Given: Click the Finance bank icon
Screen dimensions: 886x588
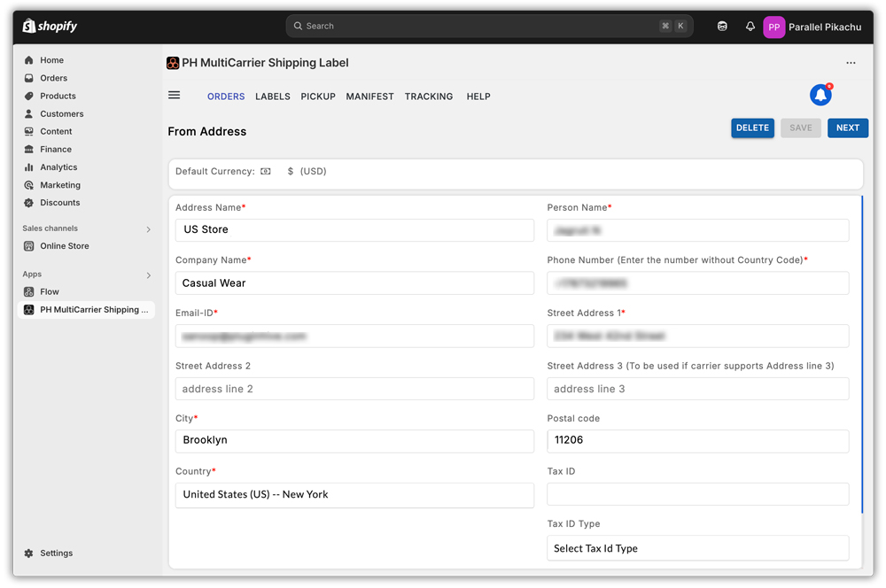Looking at the screenshot, I should (29, 149).
